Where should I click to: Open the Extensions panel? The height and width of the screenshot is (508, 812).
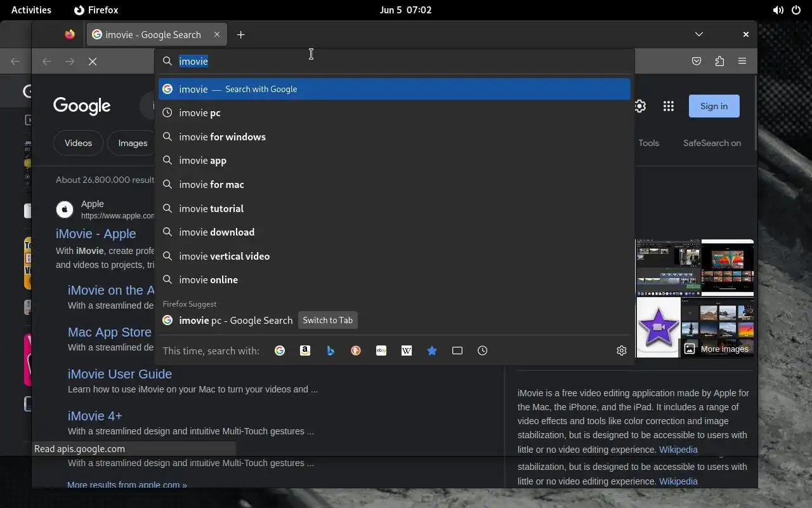pos(719,61)
